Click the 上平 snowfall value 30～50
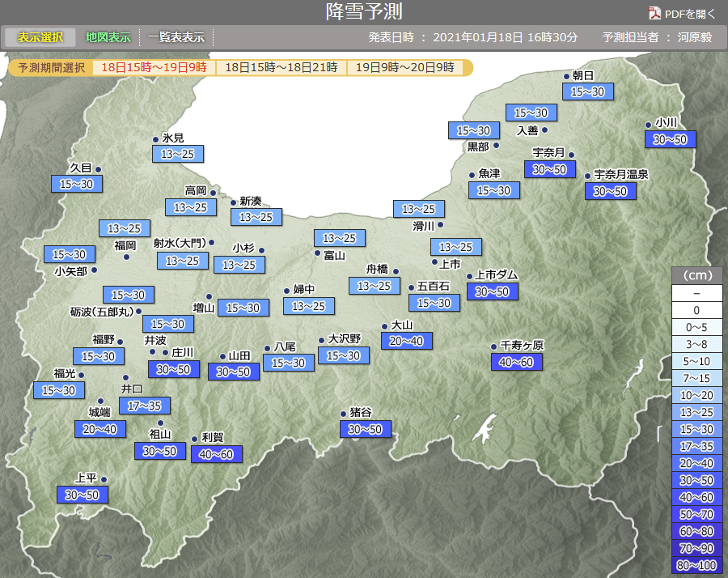This screenshot has width=728, height=578. [83, 495]
